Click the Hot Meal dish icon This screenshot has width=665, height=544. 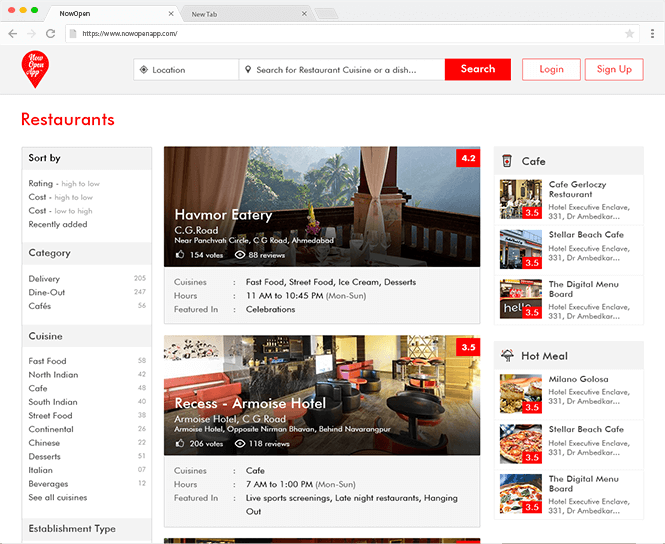pos(507,356)
